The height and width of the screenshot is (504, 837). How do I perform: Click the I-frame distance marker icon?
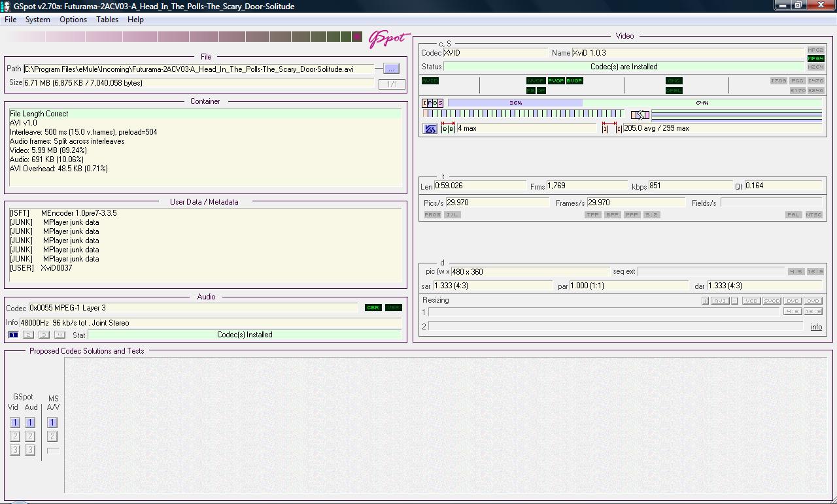click(x=612, y=128)
